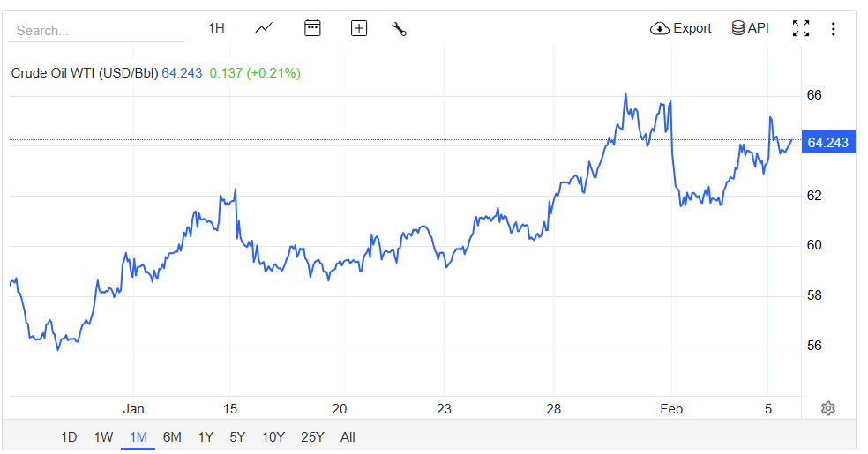This screenshot has height=454, width=868.
Task: Click the plus icon to add comparison
Action: (x=359, y=28)
